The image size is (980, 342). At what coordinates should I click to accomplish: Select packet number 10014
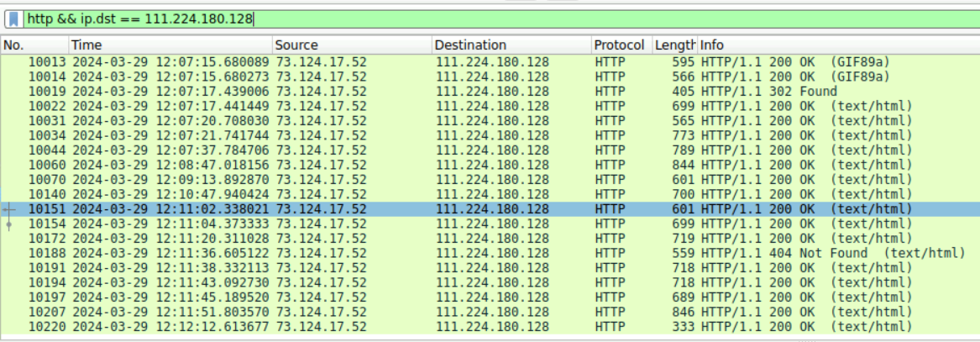[x=490, y=77]
